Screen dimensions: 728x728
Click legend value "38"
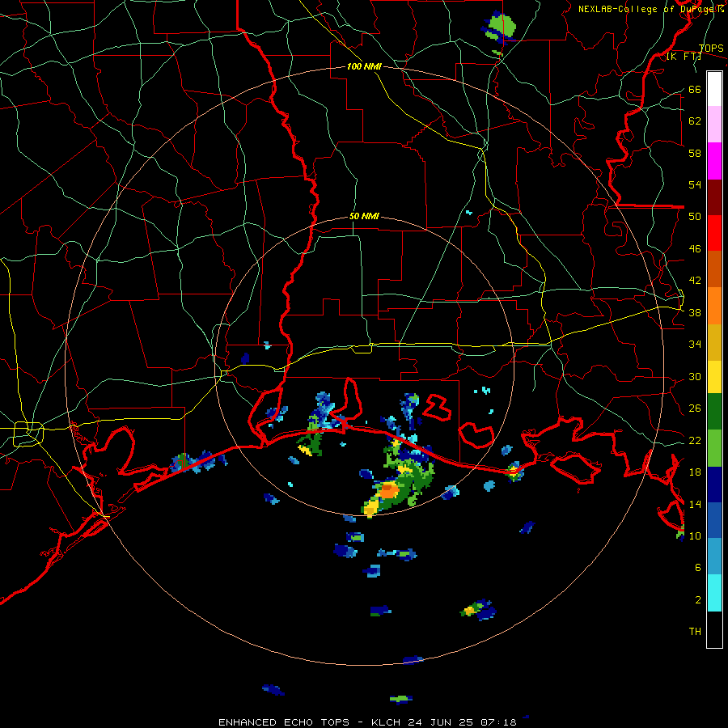coord(695,312)
